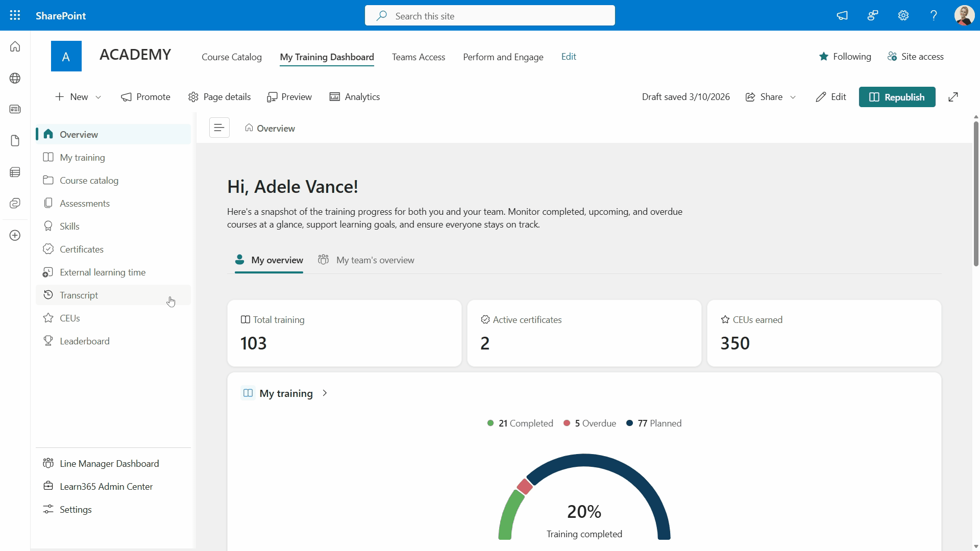Select Overview in the sidebar

pos(113,134)
